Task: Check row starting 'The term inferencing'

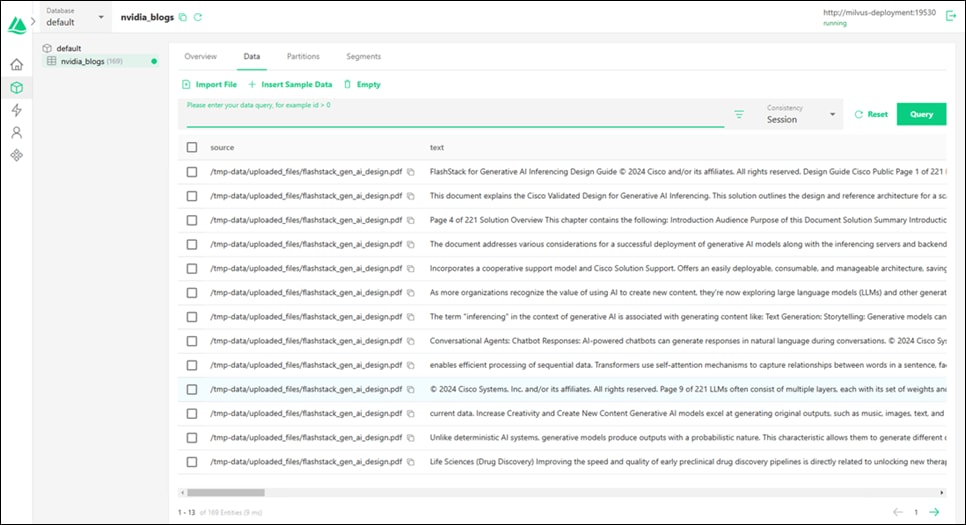Action: click(192, 317)
